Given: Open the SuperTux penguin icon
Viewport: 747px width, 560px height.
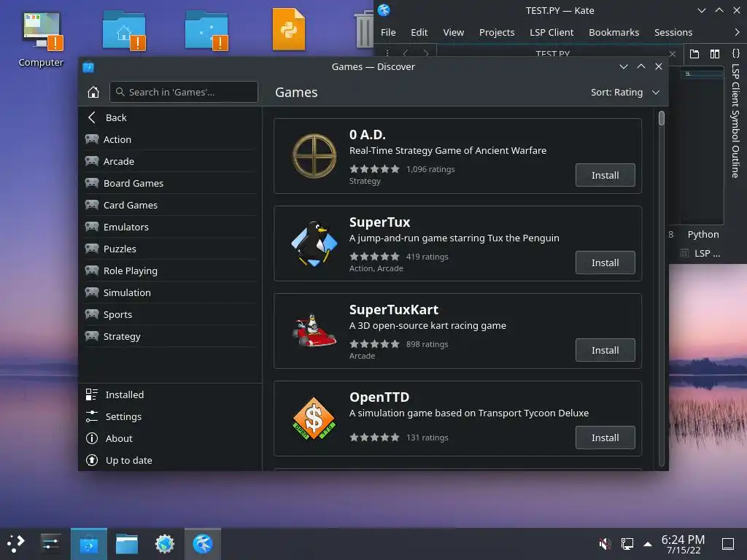Looking at the screenshot, I should click(x=314, y=244).
